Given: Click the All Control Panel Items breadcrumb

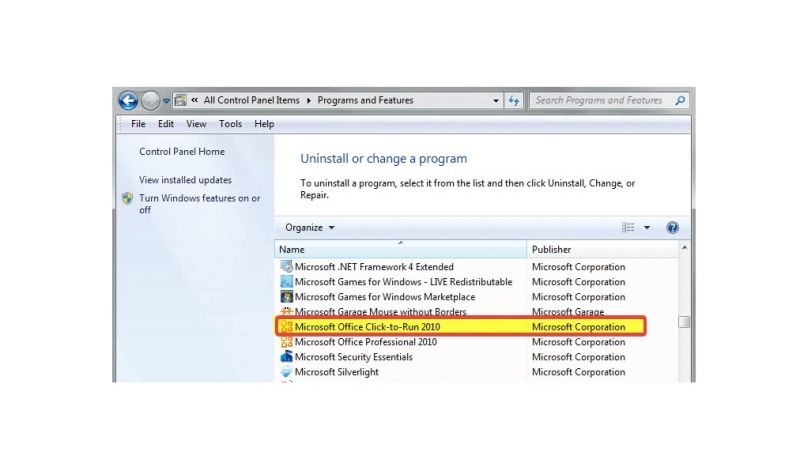Looking at the screenshot, I should point(252,100).
